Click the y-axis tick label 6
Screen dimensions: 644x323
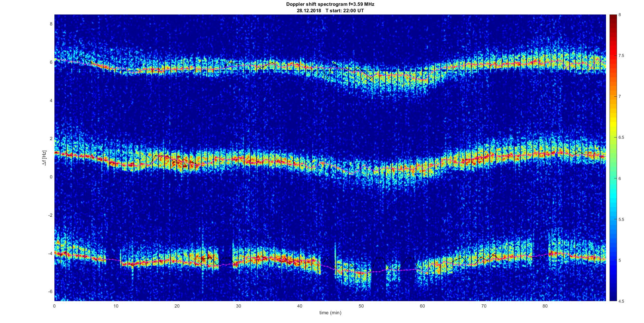51,62
